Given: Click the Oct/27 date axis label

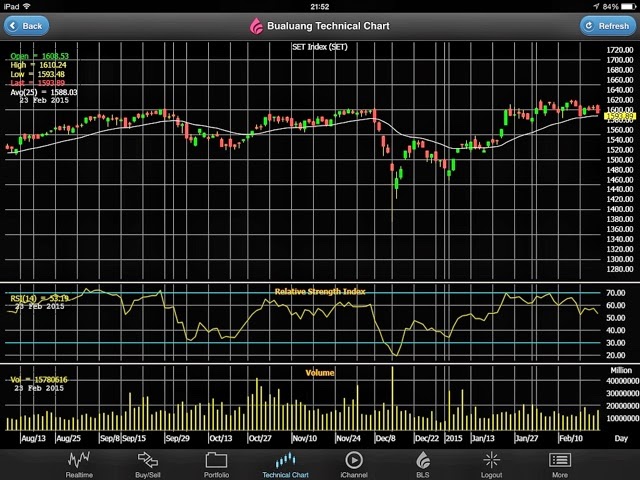Looking at the screenshot, I should pyautogui.click(x=260, y=438).
